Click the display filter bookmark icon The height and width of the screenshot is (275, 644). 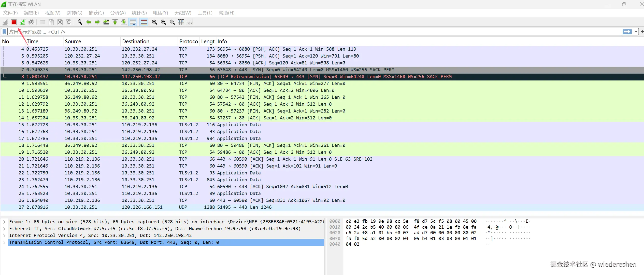(4, 32)
